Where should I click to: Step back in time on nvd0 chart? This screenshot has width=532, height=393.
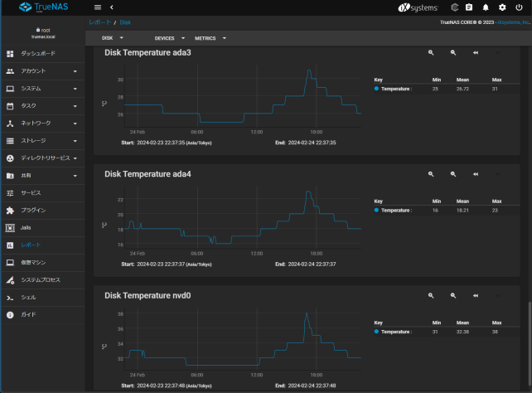(x=476, y=296)
